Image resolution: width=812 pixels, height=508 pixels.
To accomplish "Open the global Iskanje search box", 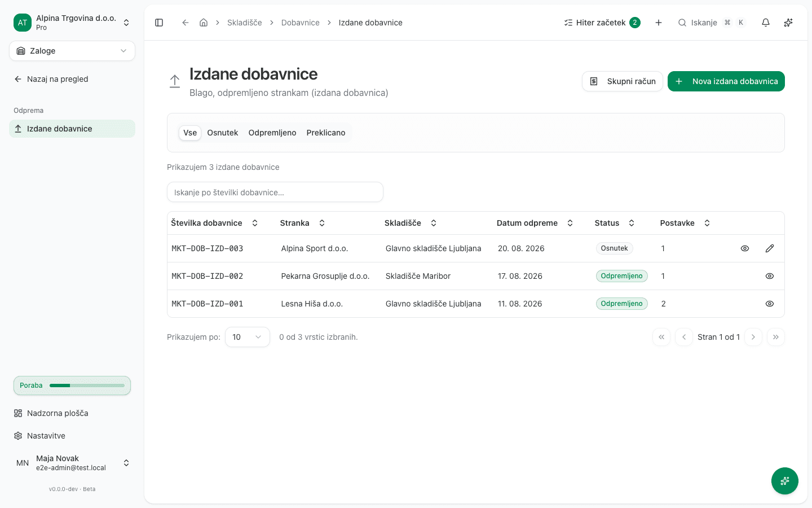I will 712,23.
